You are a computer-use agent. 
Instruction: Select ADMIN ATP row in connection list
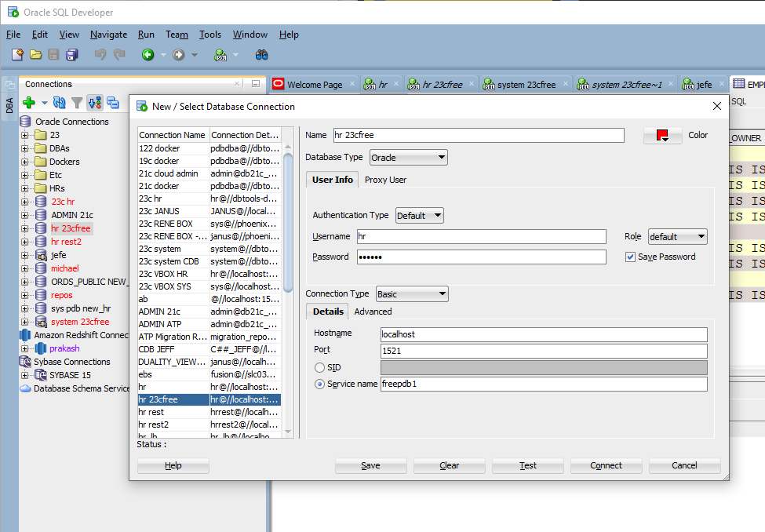coord(209,324)
